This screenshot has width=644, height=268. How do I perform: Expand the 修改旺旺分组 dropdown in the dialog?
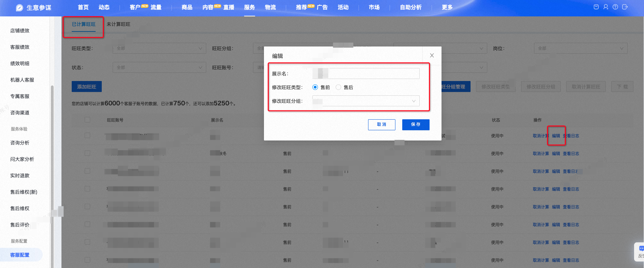[366, 101]
